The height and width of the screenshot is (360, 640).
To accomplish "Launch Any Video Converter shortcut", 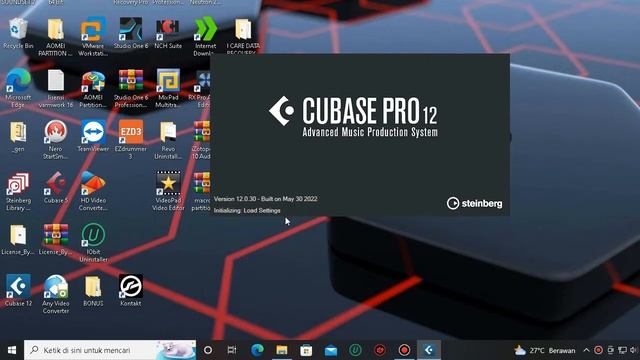I will pos(56,294).
